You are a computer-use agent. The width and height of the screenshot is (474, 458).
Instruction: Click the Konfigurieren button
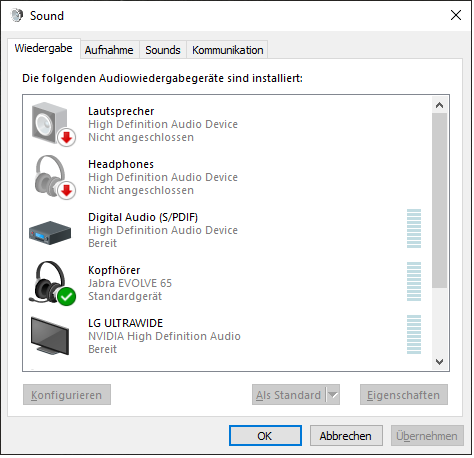point(67,395)
